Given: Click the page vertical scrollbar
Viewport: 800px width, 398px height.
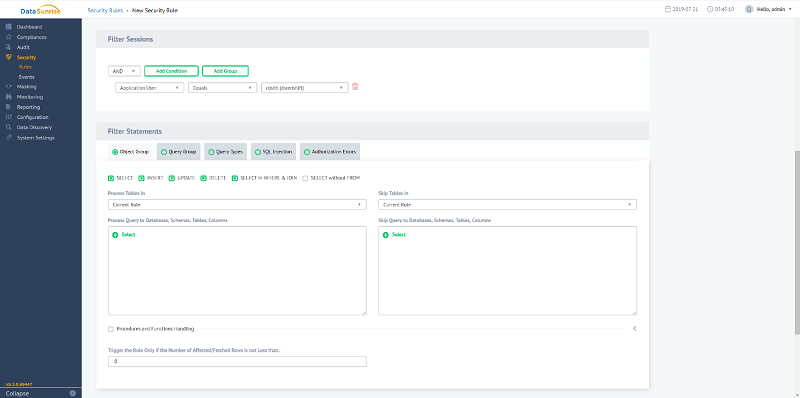Looking at the screenshot, I should (797, 242).
